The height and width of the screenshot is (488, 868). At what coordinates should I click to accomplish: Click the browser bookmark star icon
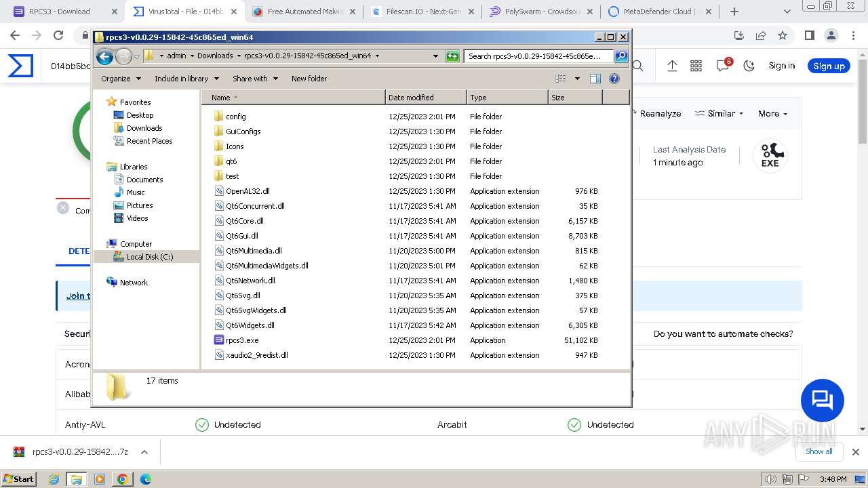(x=783, y=36)
